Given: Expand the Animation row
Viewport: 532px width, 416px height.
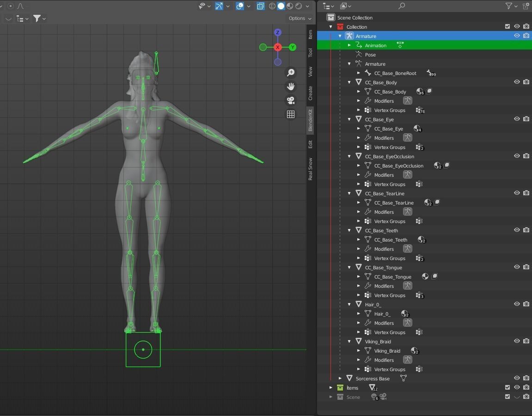Looking at the screenshot, I should click(349, 45).
